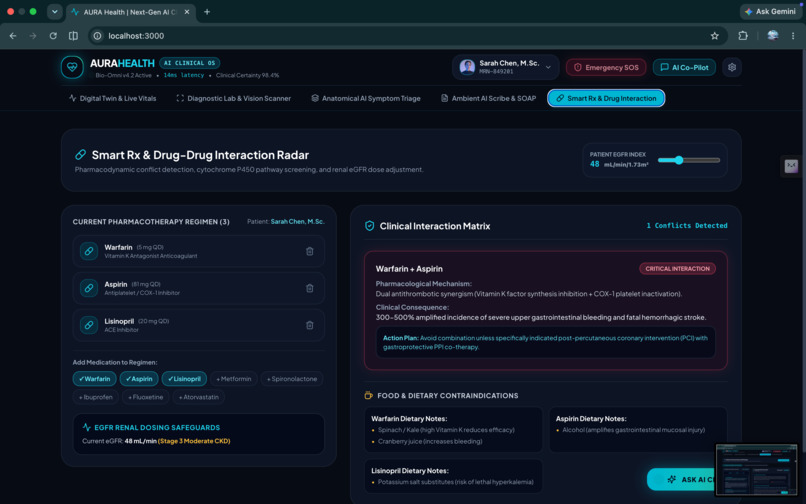Open the Chrome three-dot menu
The height and width of the screenshot is (504, 806).
click(x=793, y=36)
